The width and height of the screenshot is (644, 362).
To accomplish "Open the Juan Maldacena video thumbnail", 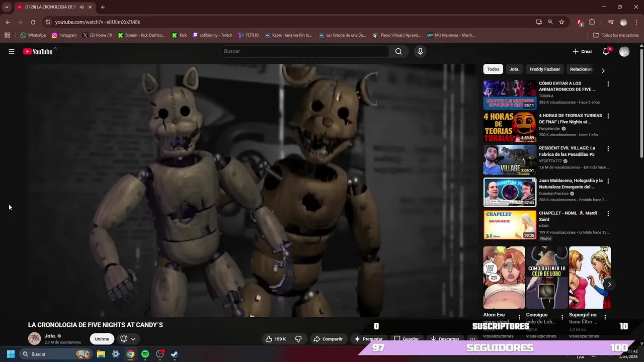I will (x=510, y=192).
